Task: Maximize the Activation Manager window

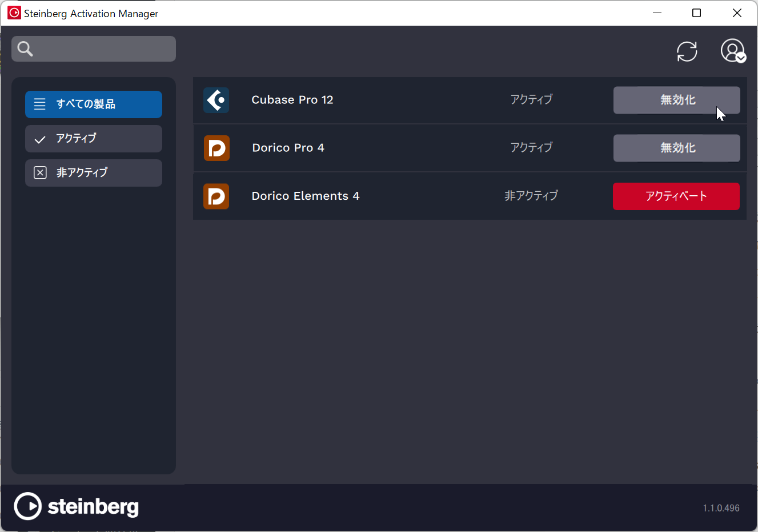Action: click(x=696, y=13)
